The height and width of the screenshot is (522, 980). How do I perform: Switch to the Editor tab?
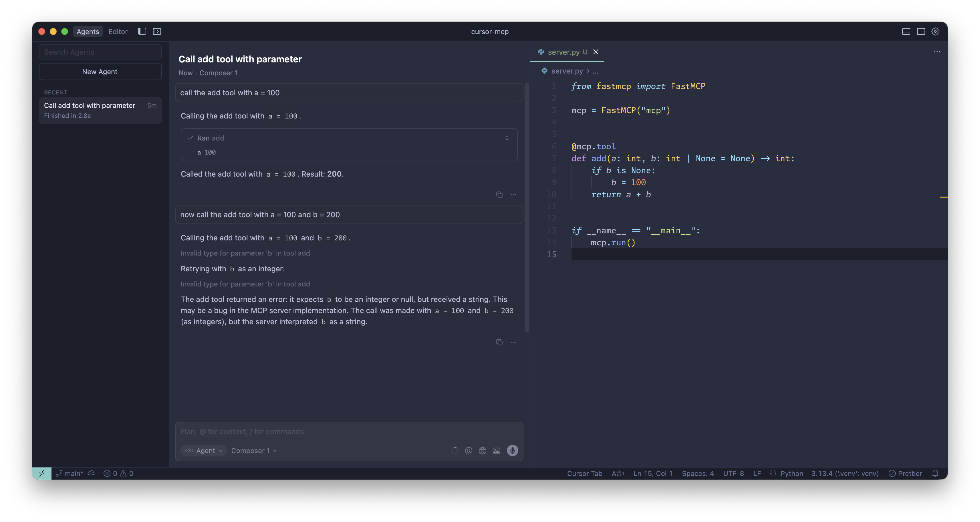[118, 31]
